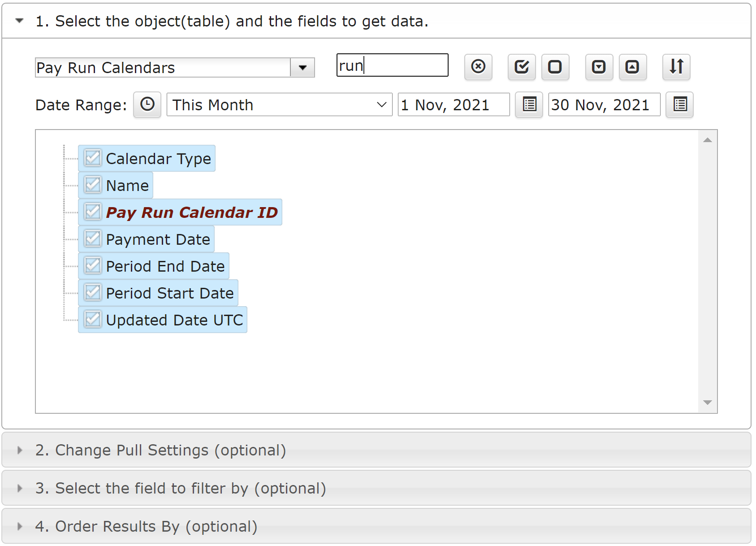Click the uncheck all fields icon
Image resolution: width=756 pixels, height=546 pixels.
tap(555, 67)
